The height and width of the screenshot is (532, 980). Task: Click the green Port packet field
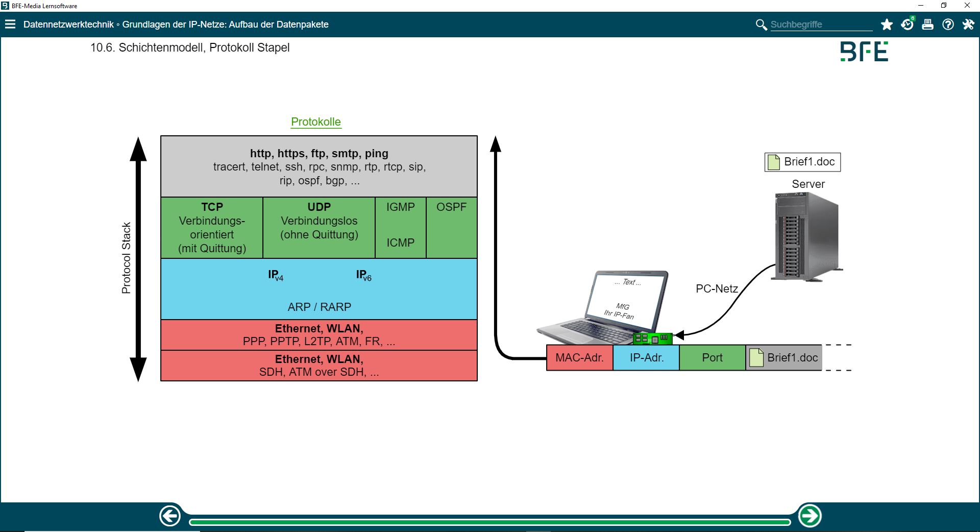712,358
